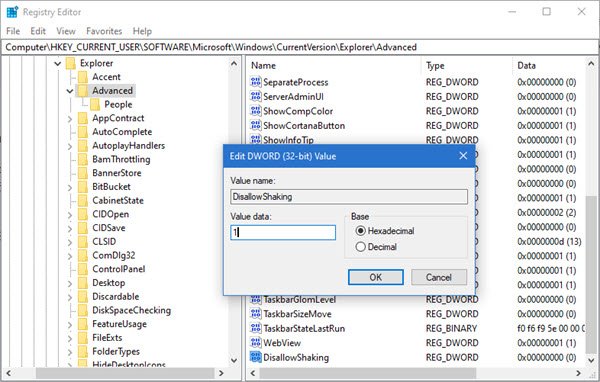
Task: Expand the CIDOpen key
Action: (70, 215)
